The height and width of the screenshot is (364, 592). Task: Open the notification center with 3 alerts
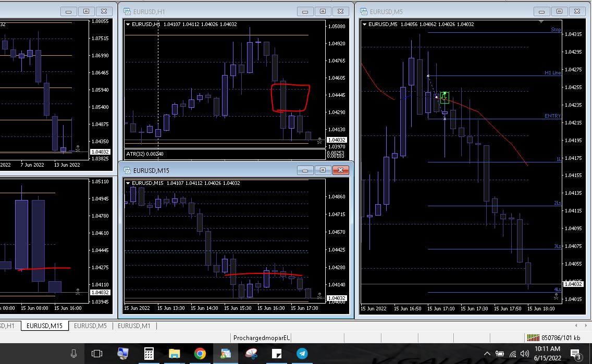coord(575,354)
